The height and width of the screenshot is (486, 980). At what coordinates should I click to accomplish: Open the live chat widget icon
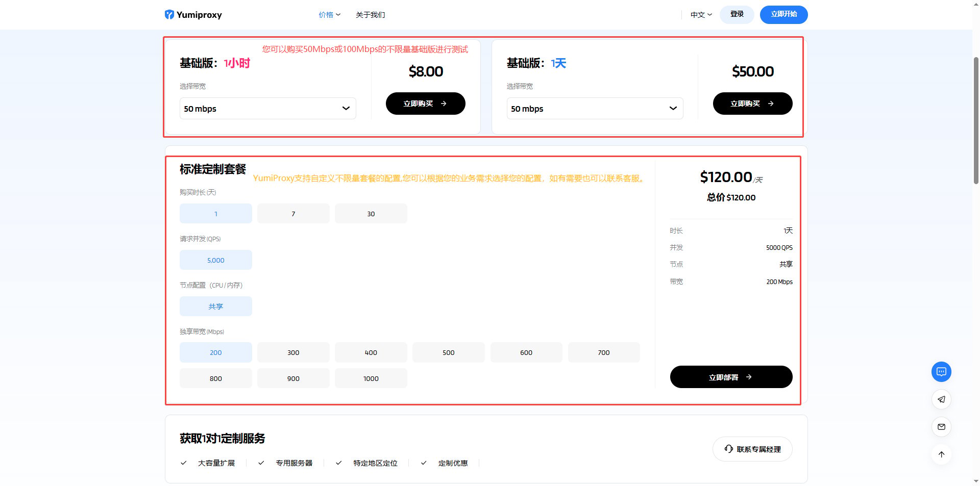941,372
